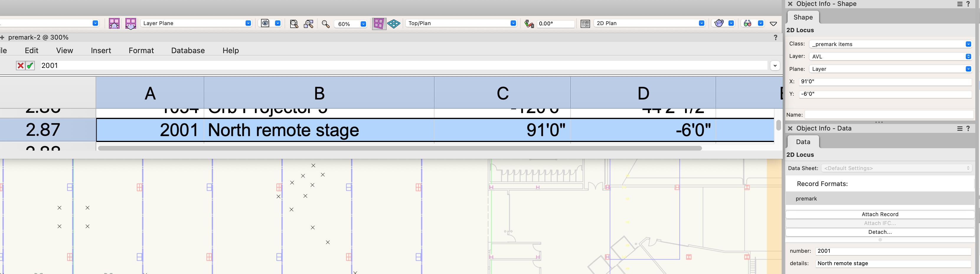Click the Attach Record button
Viewport: 980px width, 274px height.
click(x=880, y=214)
